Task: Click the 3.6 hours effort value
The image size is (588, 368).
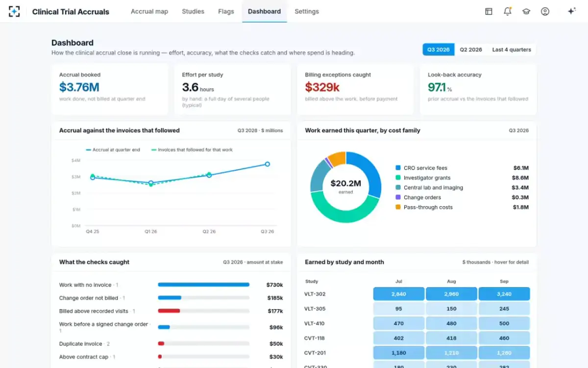Action: (x=198, y=87)
